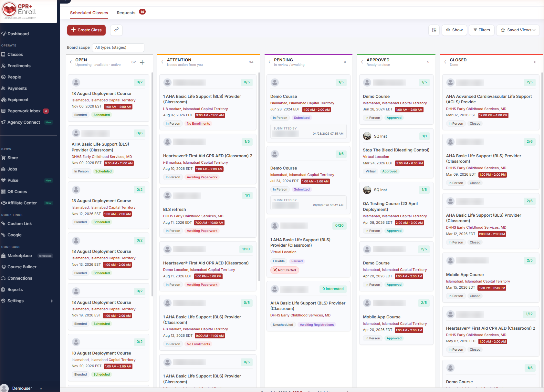Click the Not Started status badge
The height and width of the screenshot is (392, 544).
[x=285, y=270]
